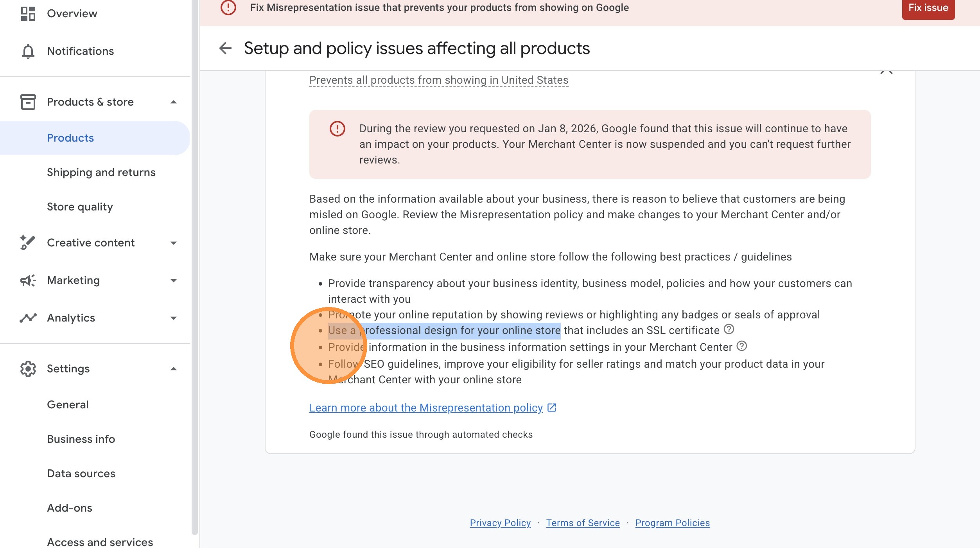The image size is (980, 548).
Task: Expand the Creative content menu
Action: click(174, 243)
